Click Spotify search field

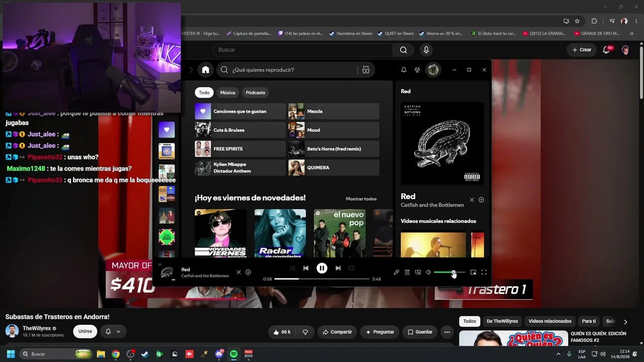pyautogui.click(x=294, y=70)
